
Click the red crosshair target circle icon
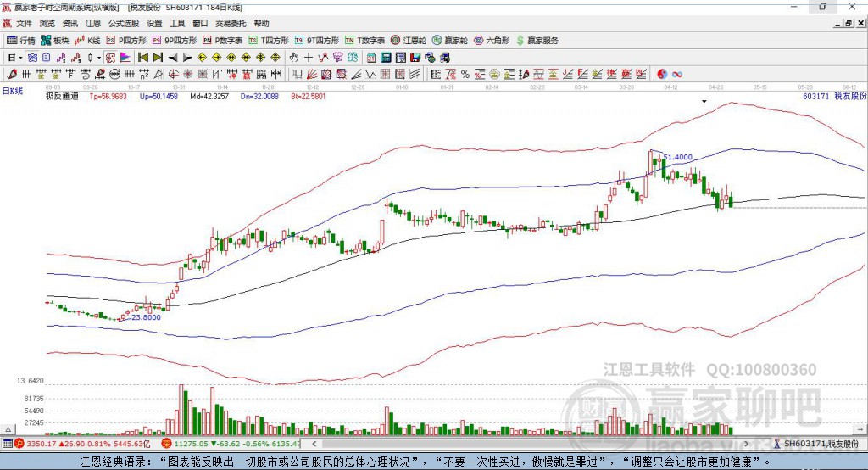pyautogui.click(x=173, y=74)
